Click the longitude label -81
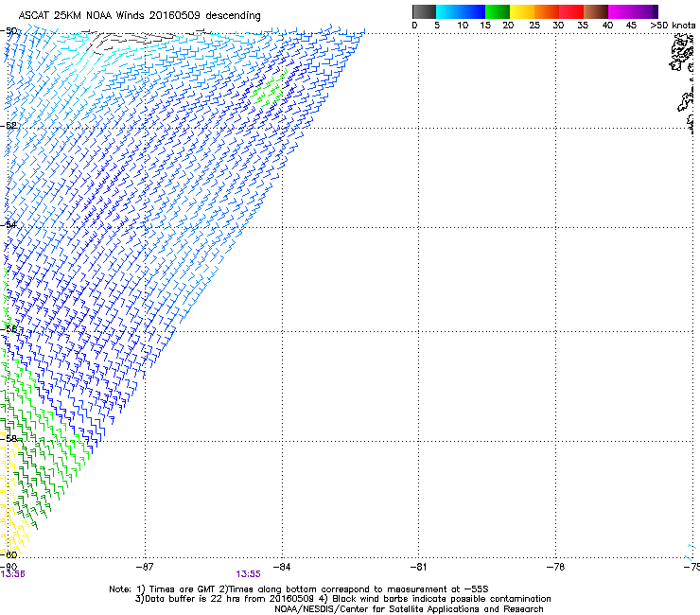Image resolution: width=700 pixels, height=615 pixels. click(x=418, y=567)
